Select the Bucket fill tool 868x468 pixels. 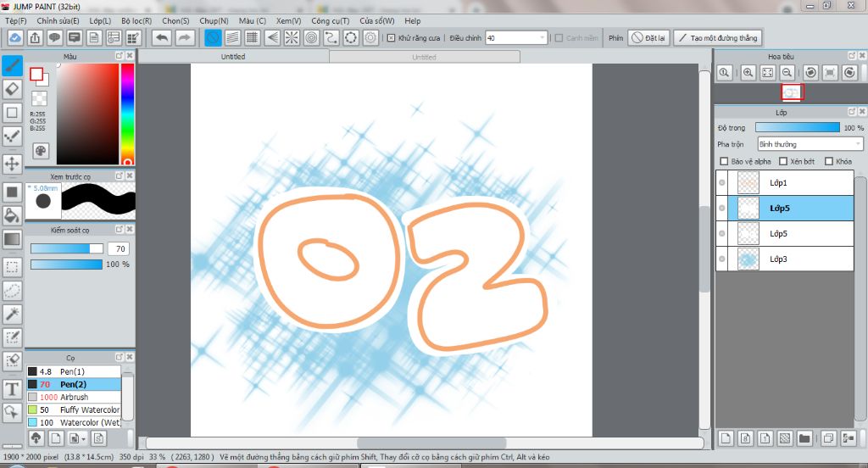pos(12,215)
